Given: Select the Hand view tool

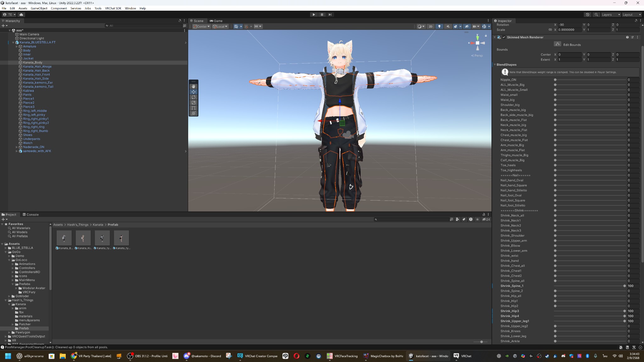Looking at the screenshot, I should click(193, 86).
